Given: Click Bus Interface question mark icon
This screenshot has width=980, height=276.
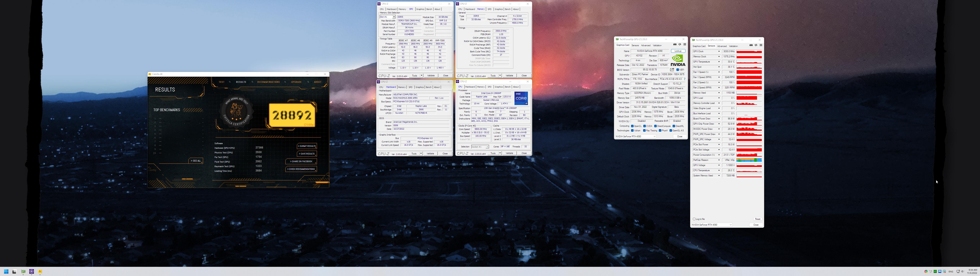Looking at the screenshot, I should tap(684, 79).
